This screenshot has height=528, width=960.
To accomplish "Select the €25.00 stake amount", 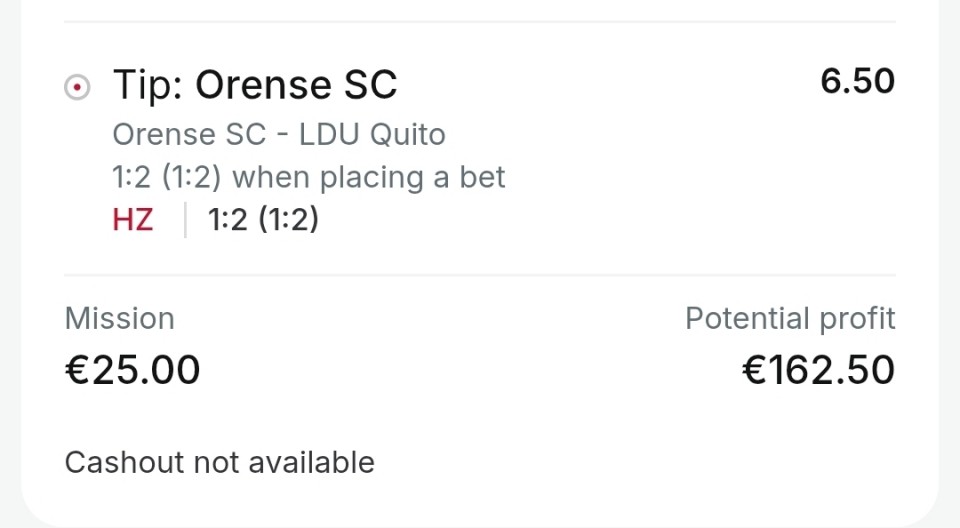I will click(132, 370).
